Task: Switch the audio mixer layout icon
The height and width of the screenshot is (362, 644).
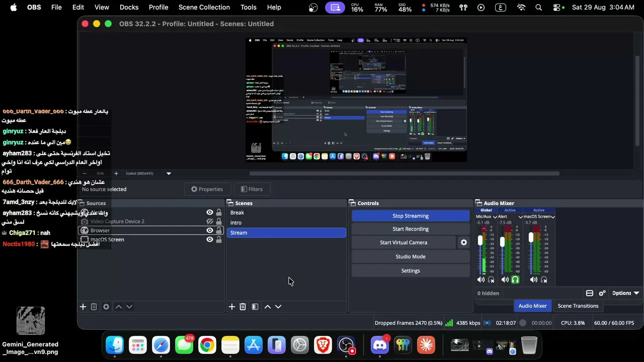Action: coord(590,293)
